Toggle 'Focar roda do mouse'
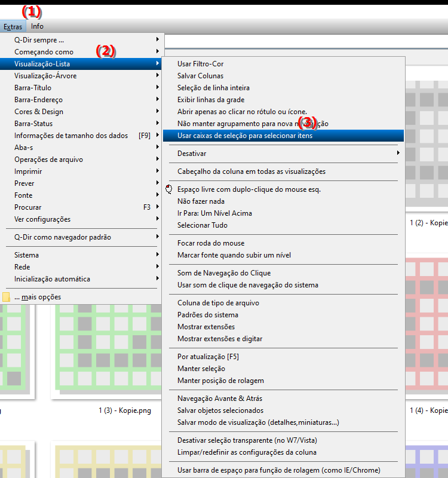This screenshot has width=448, height=478. (x=283, y=243)
